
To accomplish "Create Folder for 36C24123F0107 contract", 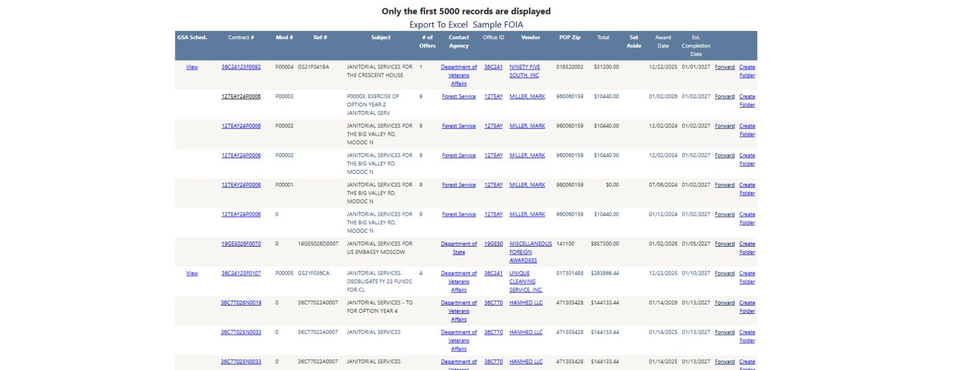I will [747, 277].
